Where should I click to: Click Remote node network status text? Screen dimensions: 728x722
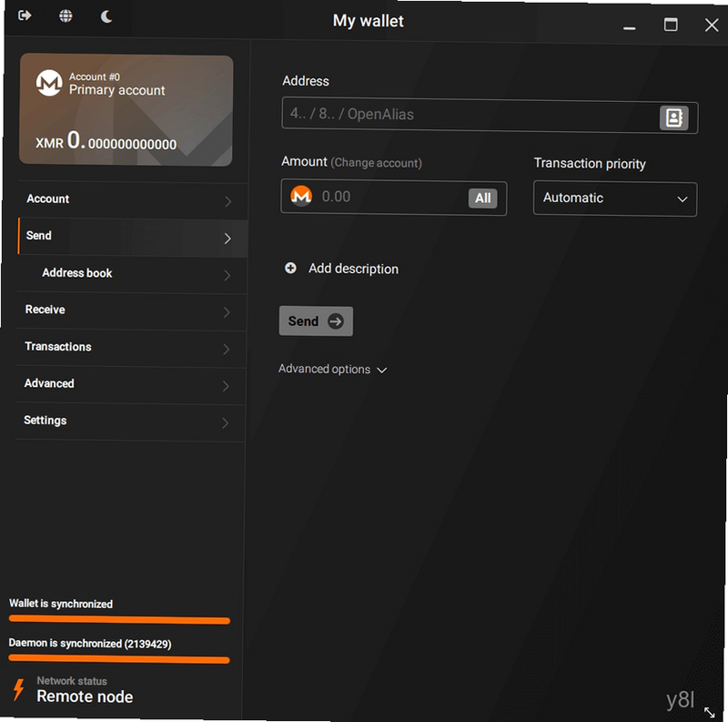coord(85,697)
